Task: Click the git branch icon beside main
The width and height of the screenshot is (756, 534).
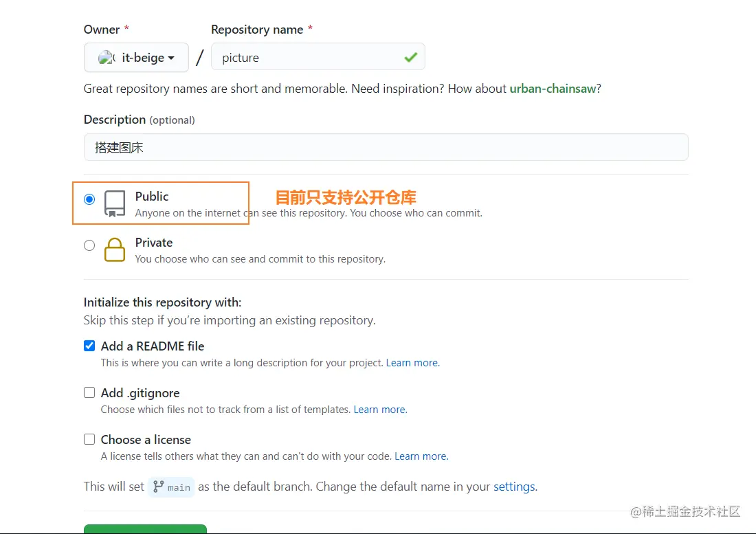Action: [158, 487]
